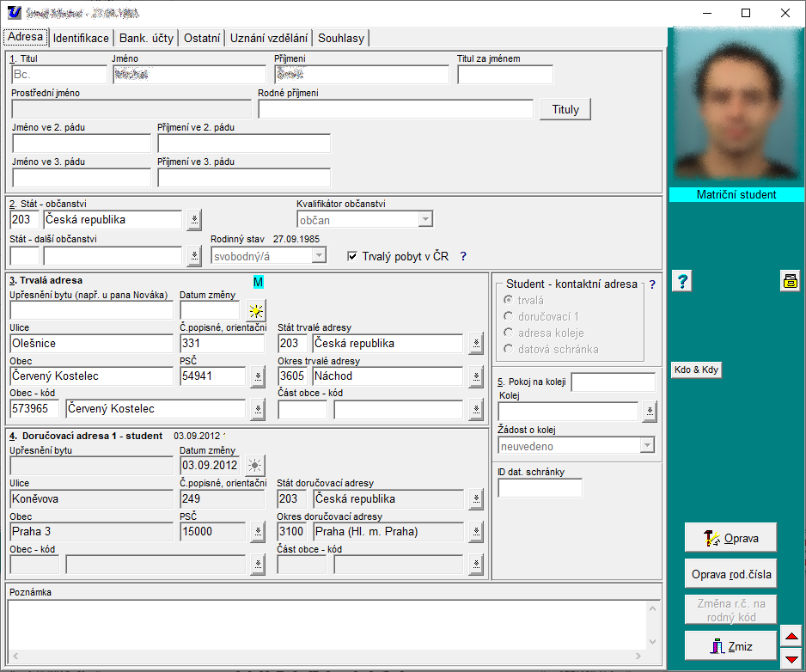Viewport: 806px width, 672px height.
Task: Expand the Kvalifikátor občanství combo box
Action: (x=425, y=220)
